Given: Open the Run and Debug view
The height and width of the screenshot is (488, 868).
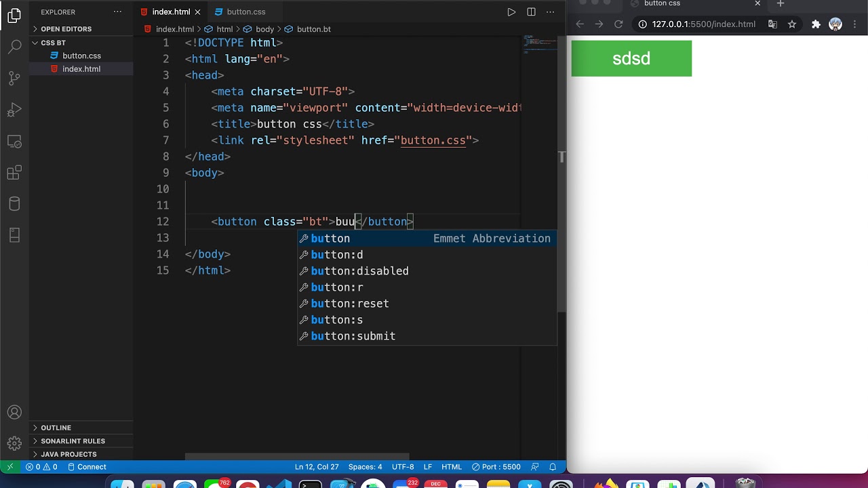Looking at the screenshot, I should click(x=14, y=110).
